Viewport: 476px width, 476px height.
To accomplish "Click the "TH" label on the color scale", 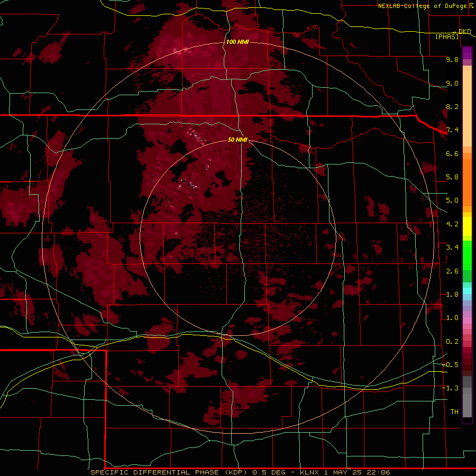I will point(454,412).
